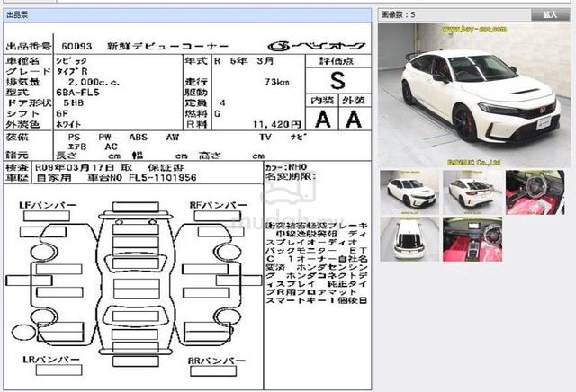Click the AW equipment entry

tap(173, 138)
